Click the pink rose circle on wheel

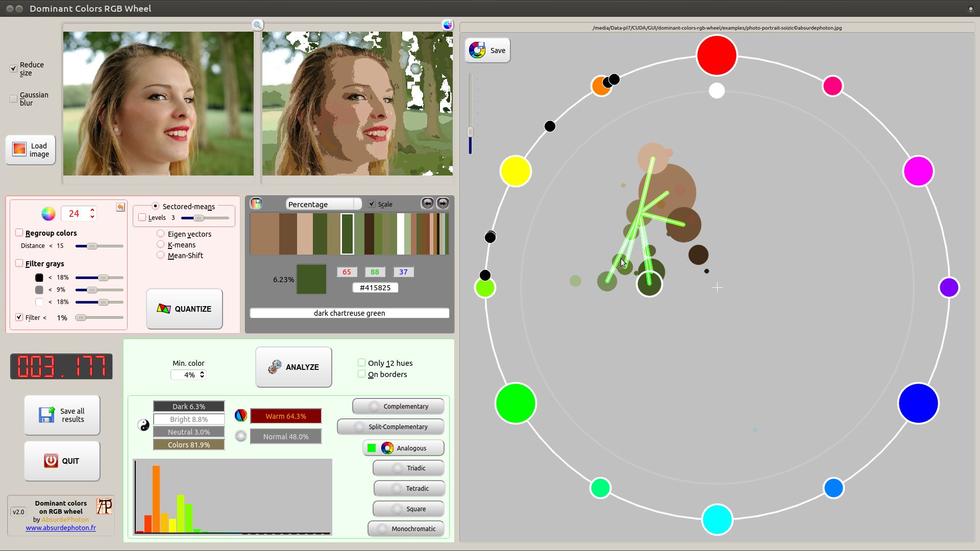pyautogui.click(x=832, y=86)
